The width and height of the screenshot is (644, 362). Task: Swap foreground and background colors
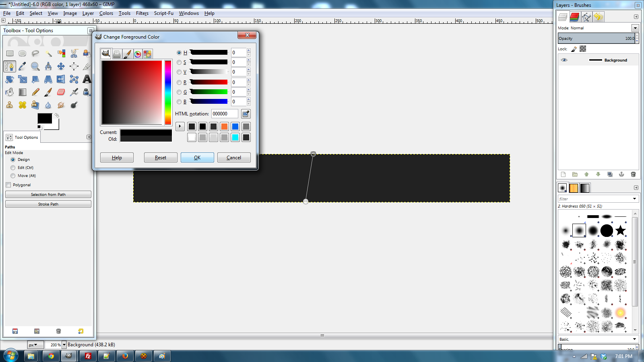[x=57, y=115]
